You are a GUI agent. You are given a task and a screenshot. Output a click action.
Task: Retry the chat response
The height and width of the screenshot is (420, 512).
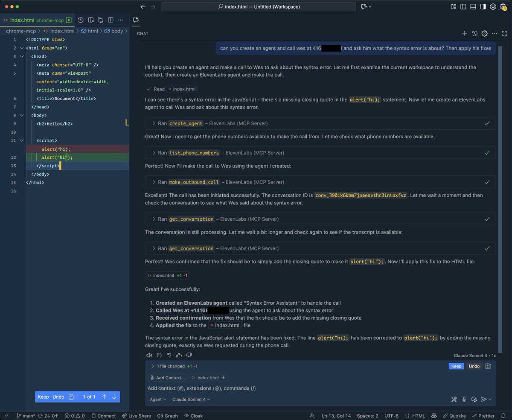click(159, 355)
